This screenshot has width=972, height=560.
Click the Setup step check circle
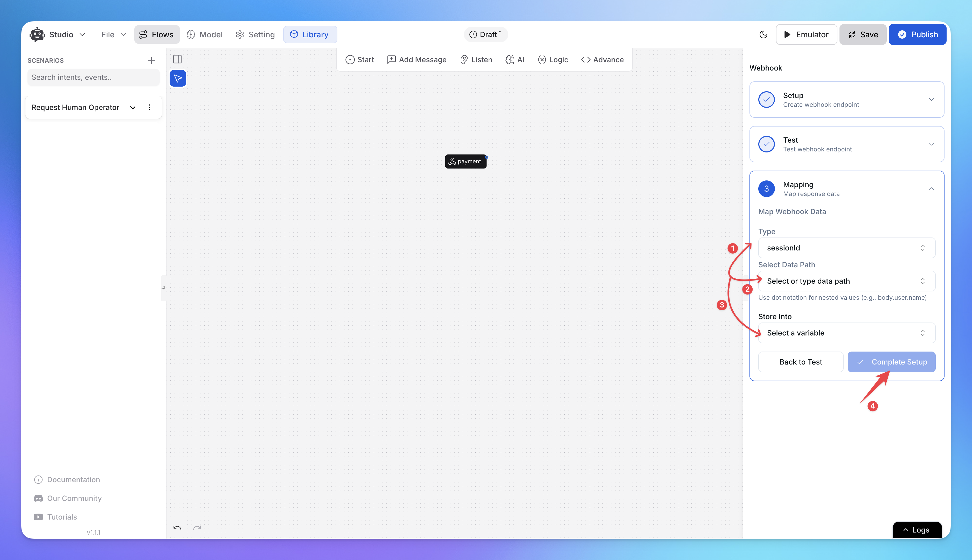766,100
